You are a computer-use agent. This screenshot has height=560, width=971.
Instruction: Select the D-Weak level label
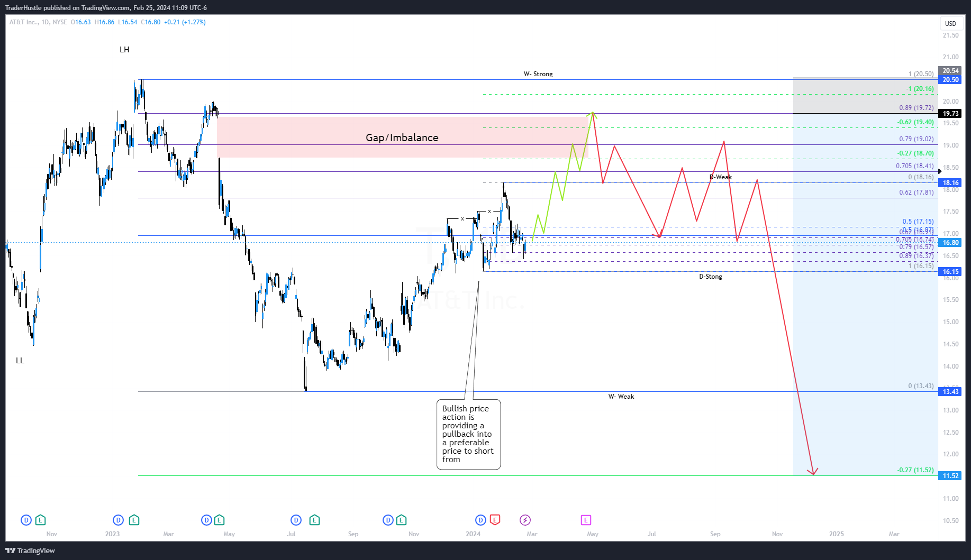coord(721,177)
